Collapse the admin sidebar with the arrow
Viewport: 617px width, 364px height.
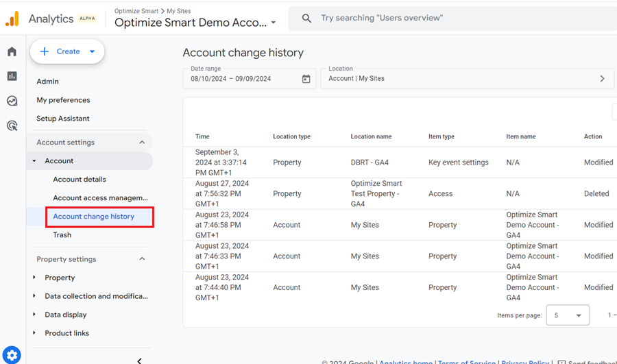coord(139,361)
